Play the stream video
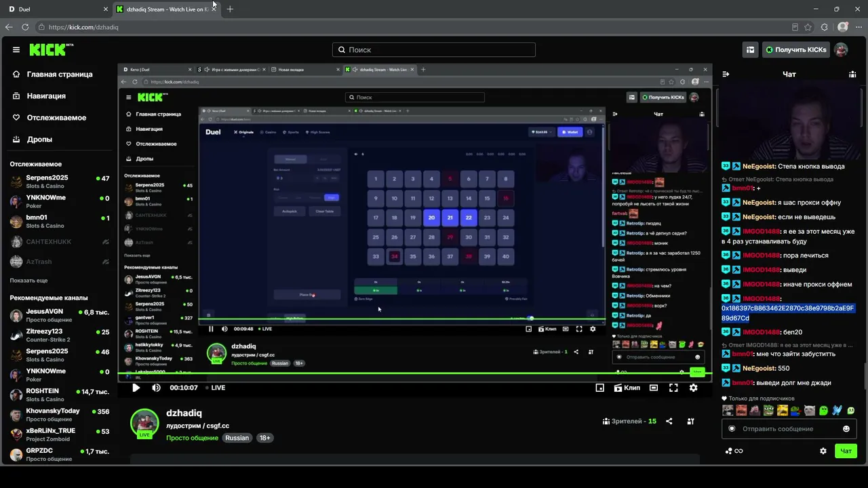The height and width of the screenshot is (488, 868). (136, 388)
